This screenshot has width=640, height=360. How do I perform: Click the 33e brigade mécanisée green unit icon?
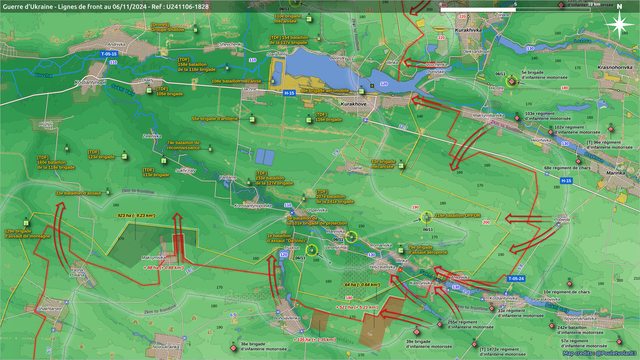pos(401,166)
